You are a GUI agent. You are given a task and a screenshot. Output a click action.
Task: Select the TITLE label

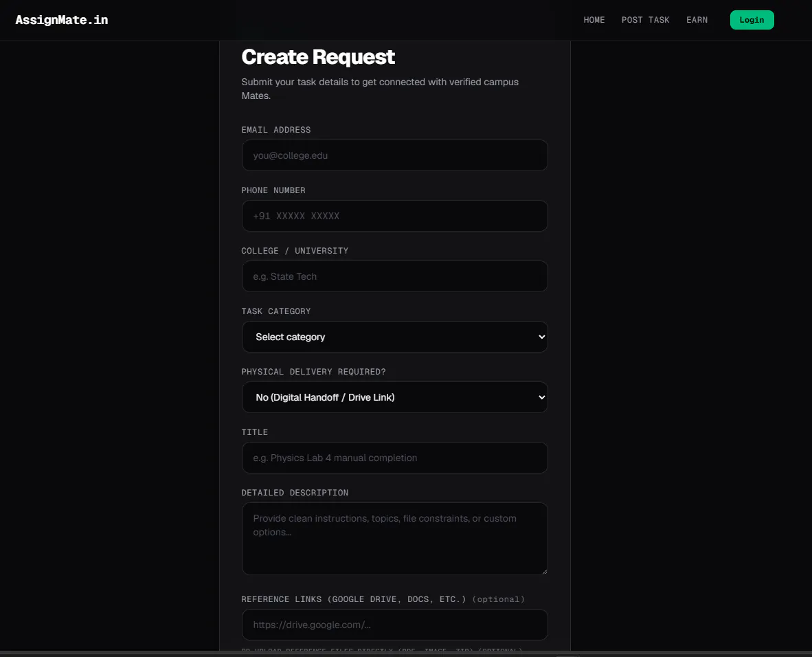tap(255, 432)
